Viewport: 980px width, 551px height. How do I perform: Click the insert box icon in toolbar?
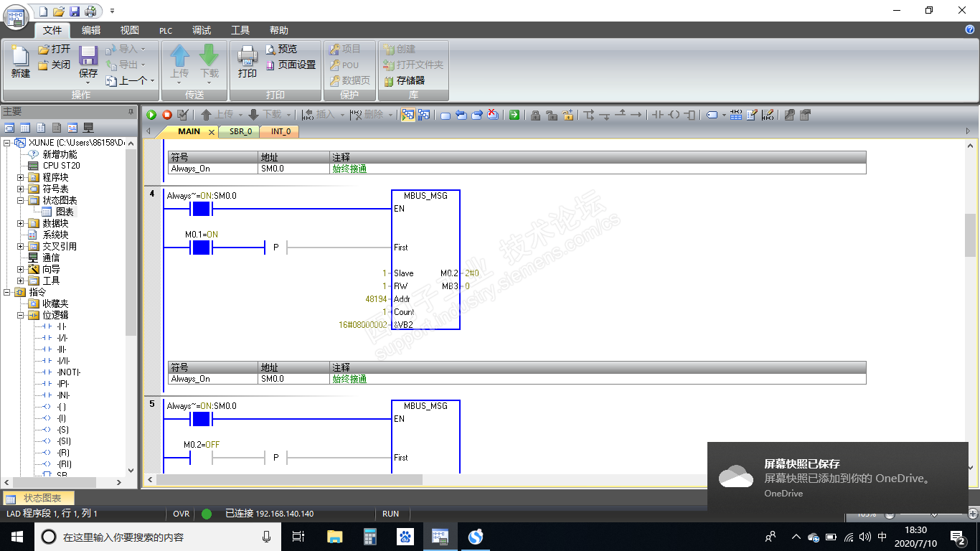point(689,115)
